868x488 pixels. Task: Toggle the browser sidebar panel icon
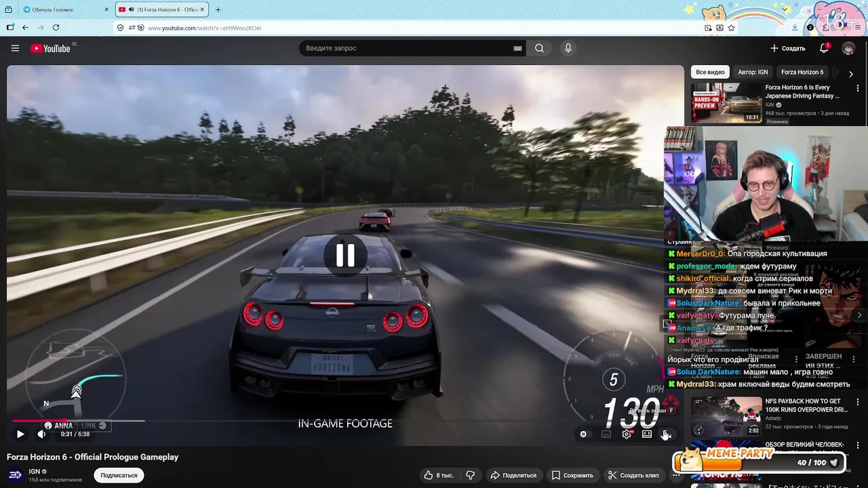(x=9, y=28)
